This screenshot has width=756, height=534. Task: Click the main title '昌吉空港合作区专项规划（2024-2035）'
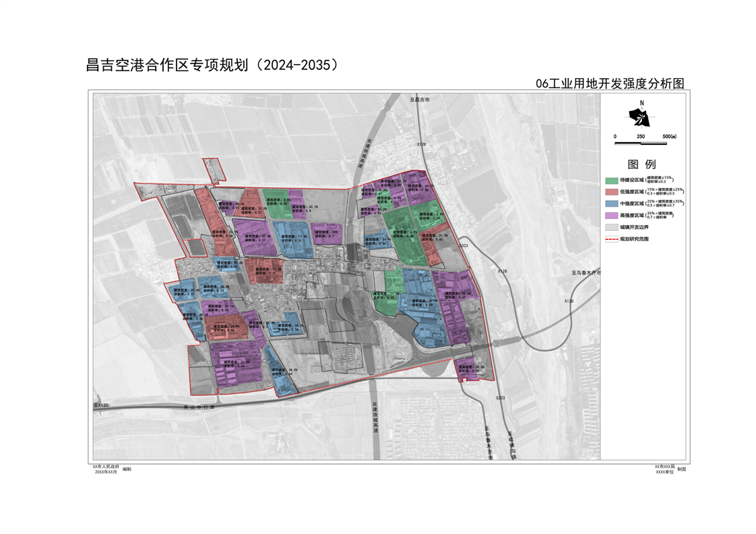pos(212,65)
